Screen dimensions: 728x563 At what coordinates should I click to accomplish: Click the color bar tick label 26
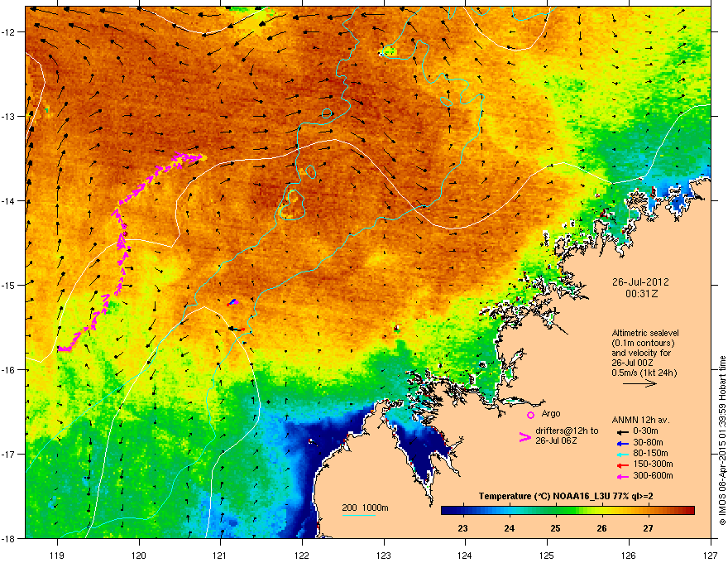(x=601, y=528)
